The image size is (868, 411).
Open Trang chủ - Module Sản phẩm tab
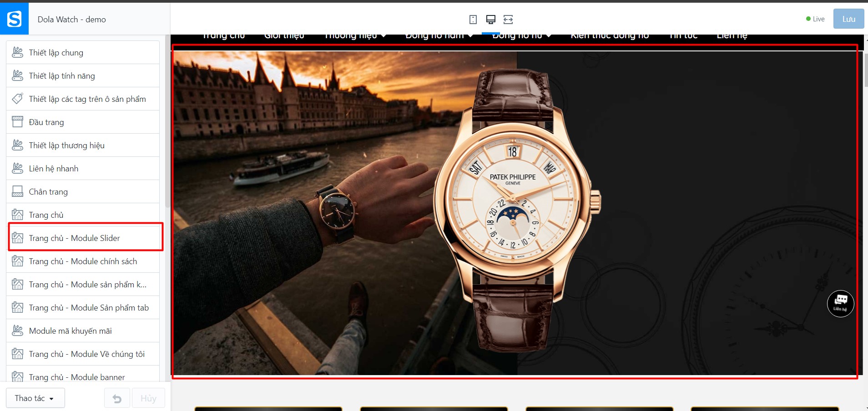pyautogui.click(x=83, y=308)
